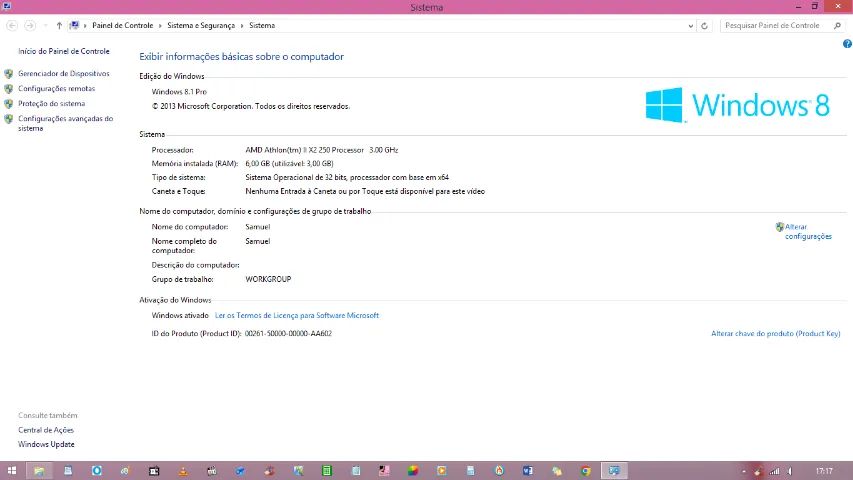
Task: Click the up one level arrow
Action: (59, 26)
